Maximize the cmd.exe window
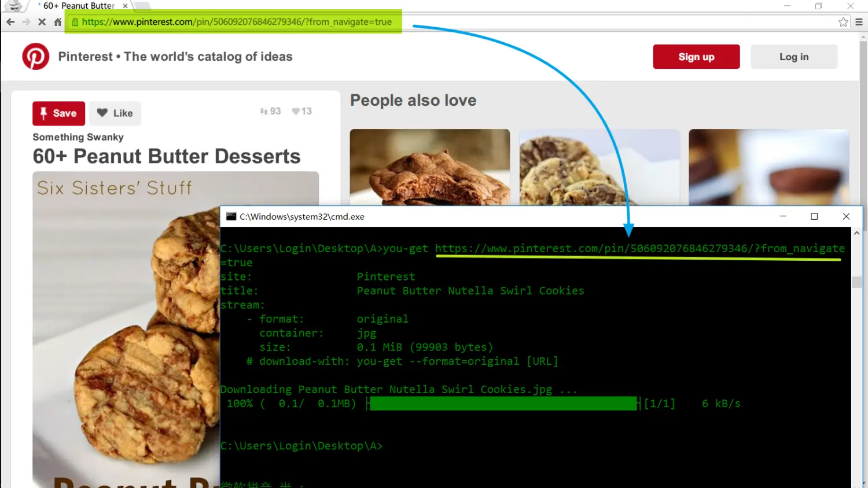The height and width of the screenshot is (488, 868). pos(814,216)
